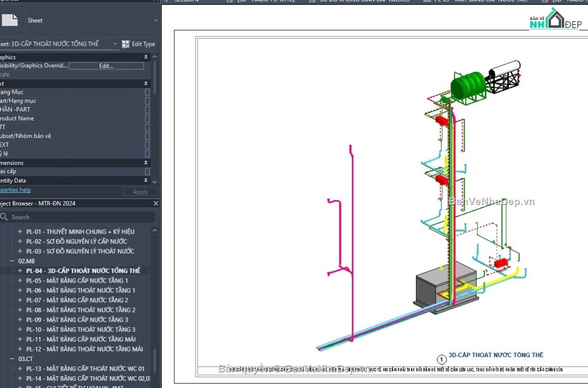This screenshot has width=588, height=388.
Task: Click the Properties panel scroll-up arrow
Action: tap(155, 57)
